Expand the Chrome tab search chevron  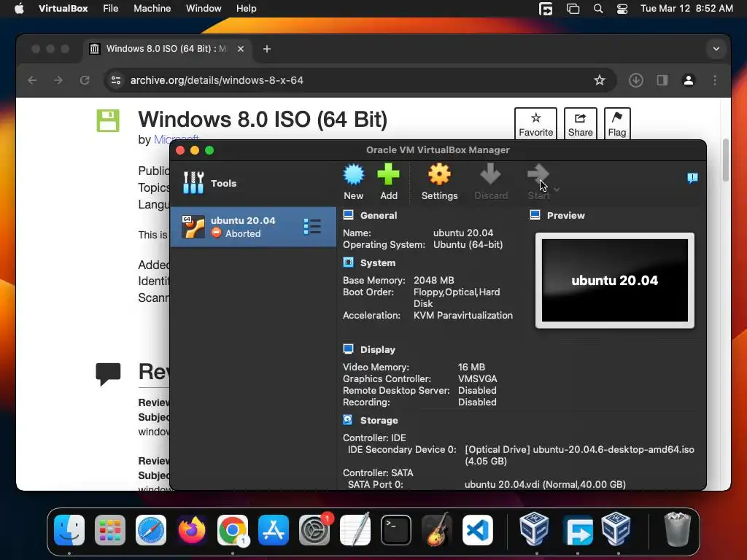coord(716,49)
